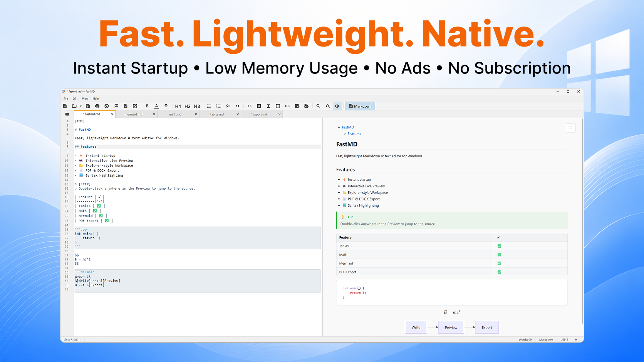Open the Edit menu
This screenshot has width=644, height=362.
point(75,98)
